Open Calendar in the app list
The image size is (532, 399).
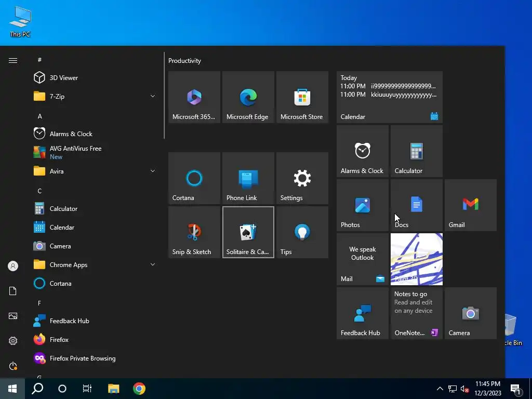pyautogui.click(x=95, y=228)
